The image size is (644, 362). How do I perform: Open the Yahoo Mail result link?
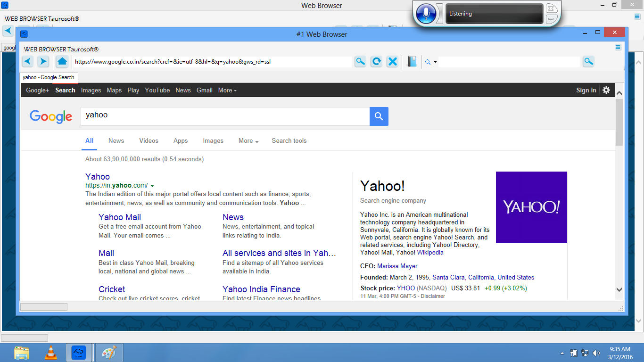coord(120,217)
